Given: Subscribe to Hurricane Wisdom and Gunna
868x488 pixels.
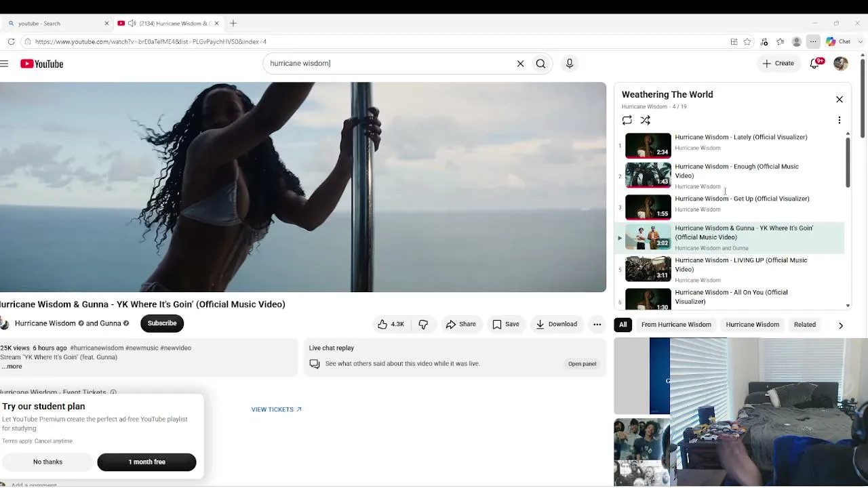Looking at the screenshot, I should [x=162, y=323].
